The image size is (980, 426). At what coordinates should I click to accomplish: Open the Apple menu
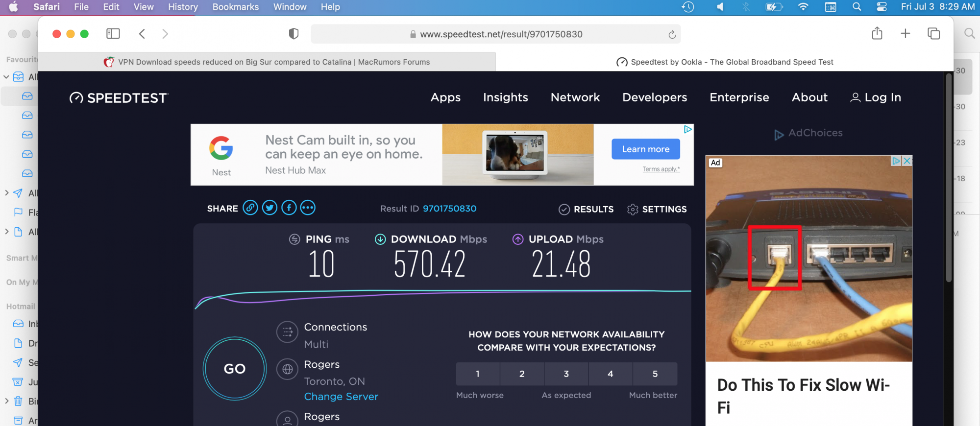pos(14,7)
